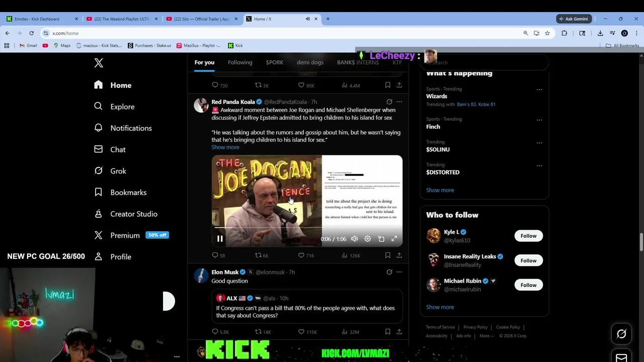Expand Red Panda Koala post with Show more
The image size is (644, 362).
[225, 147]
